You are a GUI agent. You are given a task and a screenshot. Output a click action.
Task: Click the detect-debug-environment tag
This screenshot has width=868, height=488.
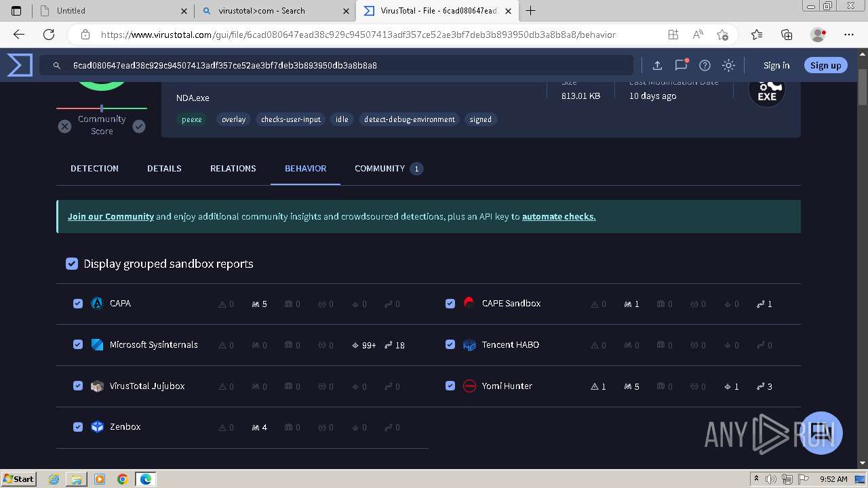pyautogui.click(x=410, y=119)
